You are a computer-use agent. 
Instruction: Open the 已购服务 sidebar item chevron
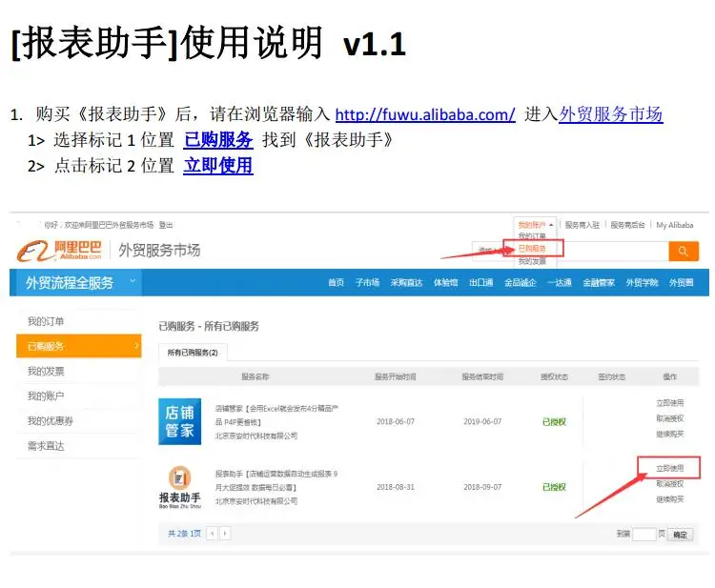(136, 346)
